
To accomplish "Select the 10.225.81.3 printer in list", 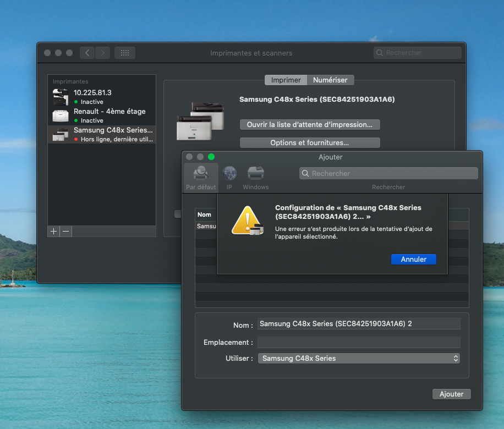I will coord(101,97).
